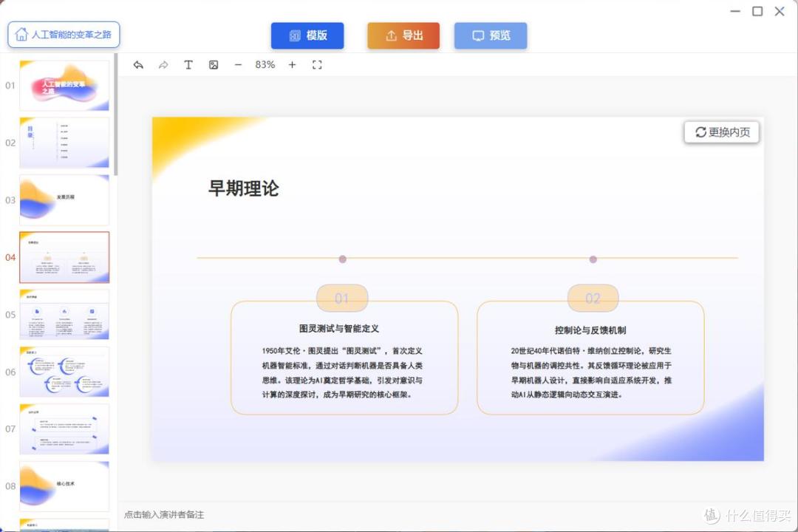This screenshot has height=532, width=798.
Task: Click the 01 number badge on slide
Action: (x=342, y=299)
